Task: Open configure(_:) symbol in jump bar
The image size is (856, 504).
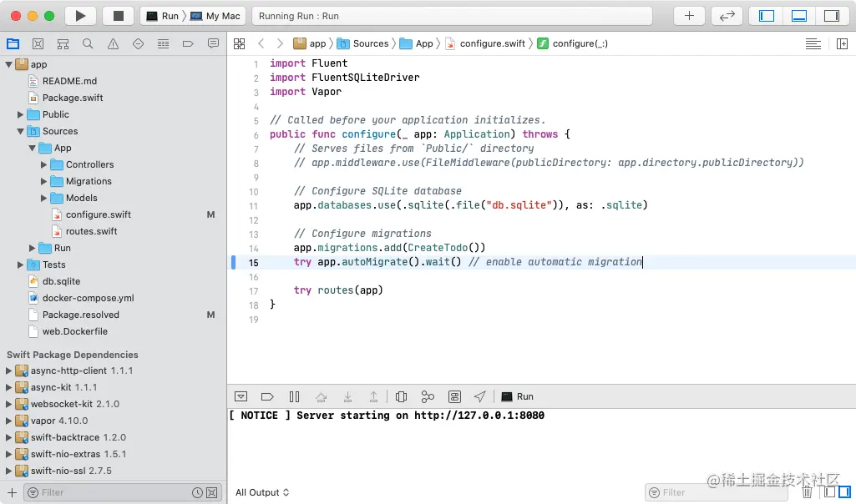Action: click(x=573, y=43)
